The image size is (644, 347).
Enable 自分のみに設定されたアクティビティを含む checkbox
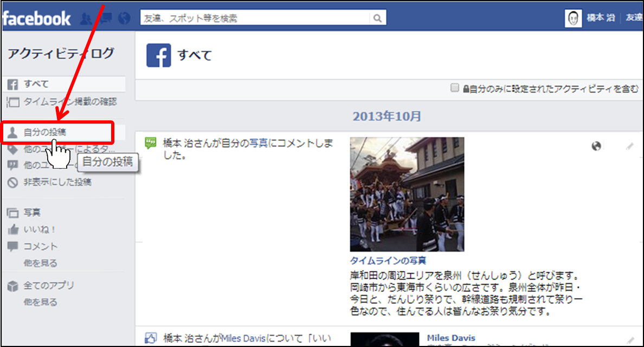click(455, 88)
